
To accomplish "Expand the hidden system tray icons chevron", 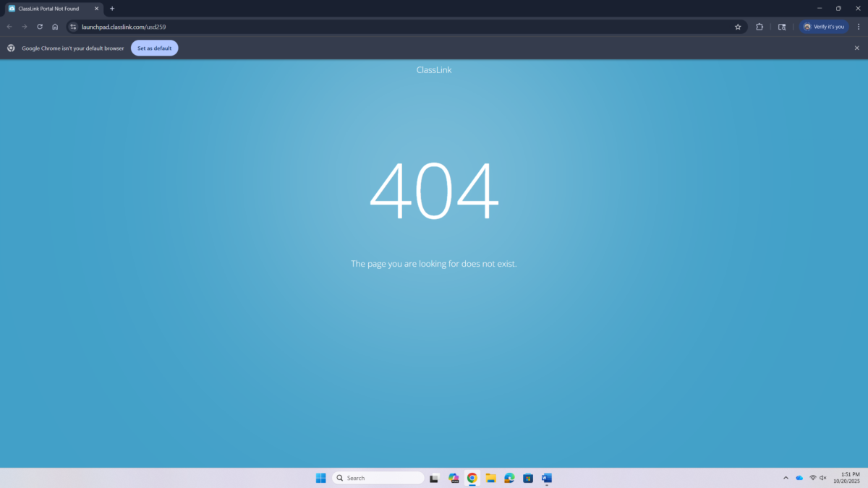I will (786, 478).
